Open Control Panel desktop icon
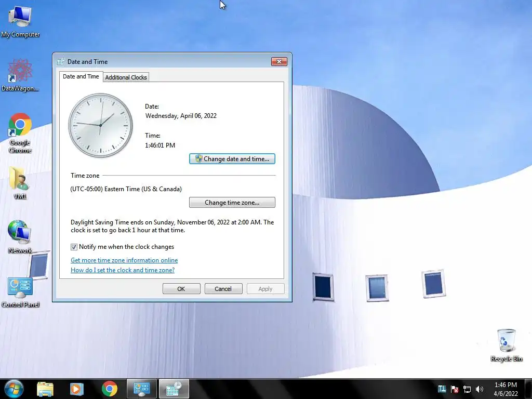The image size is (532, 399). [20, 292]
